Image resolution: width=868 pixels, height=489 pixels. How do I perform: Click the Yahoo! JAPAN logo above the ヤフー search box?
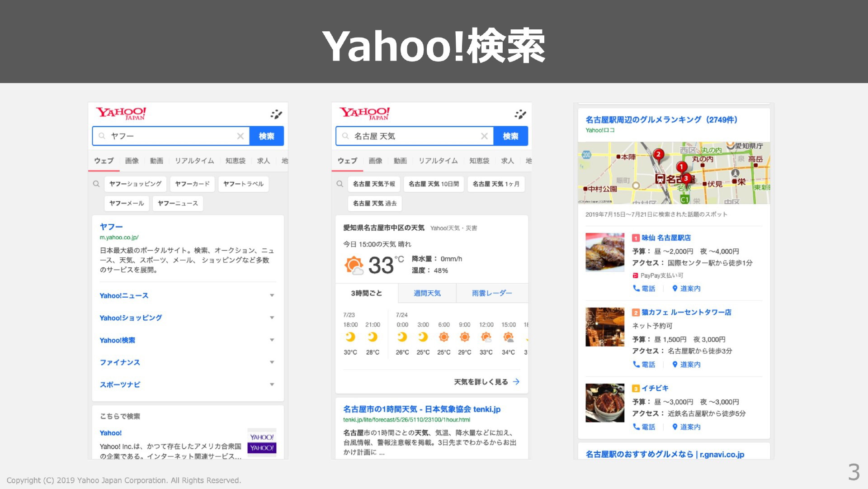[121, 113]
